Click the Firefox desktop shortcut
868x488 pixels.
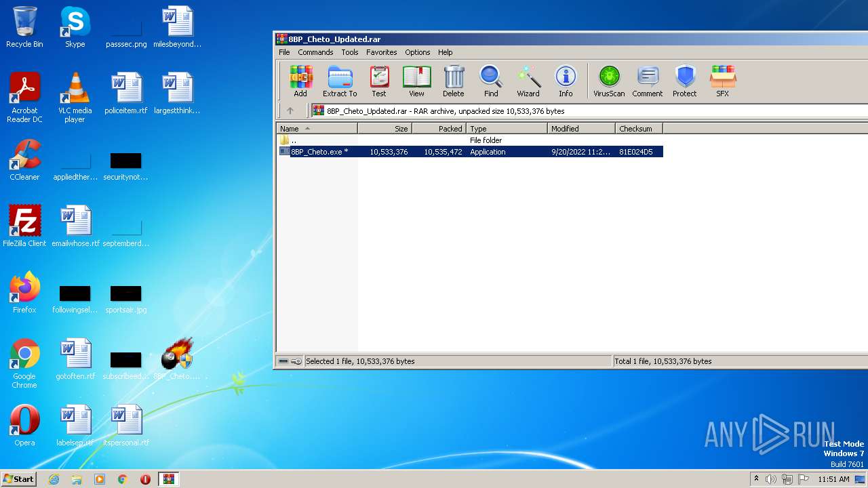(24, 293)
